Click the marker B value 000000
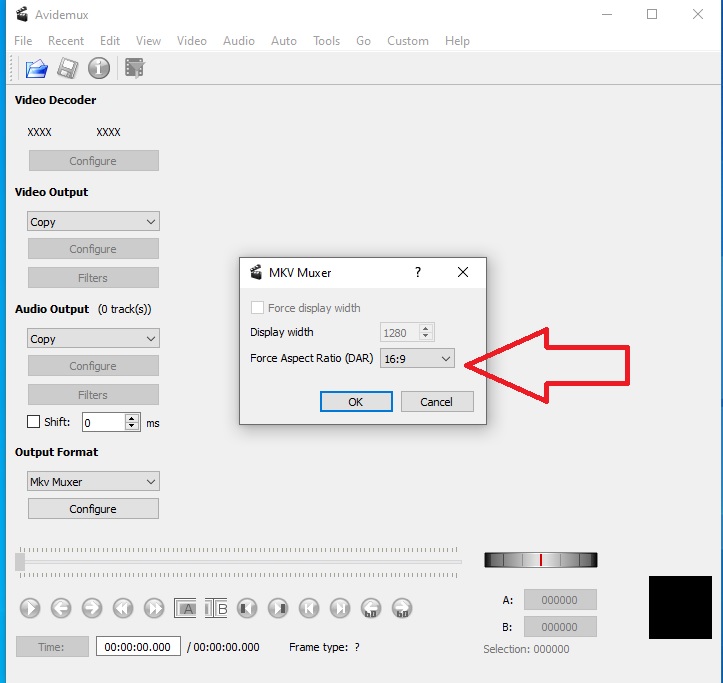Screen dimensions: 723x683 [560, 627]
